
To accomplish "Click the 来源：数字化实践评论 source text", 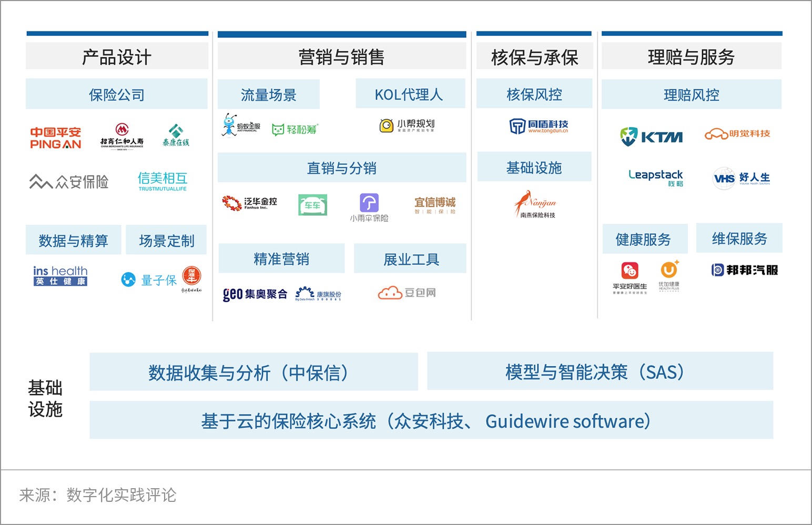I will click(98, 495).
